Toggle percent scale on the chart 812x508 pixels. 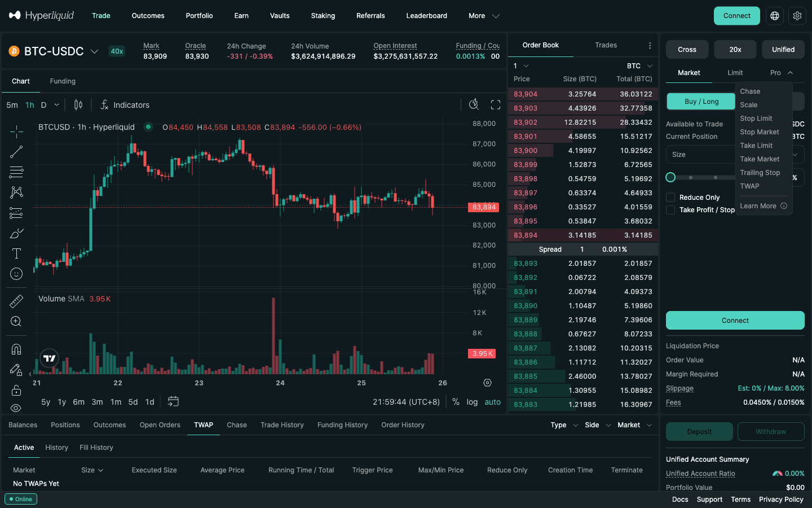pos(456,402)
